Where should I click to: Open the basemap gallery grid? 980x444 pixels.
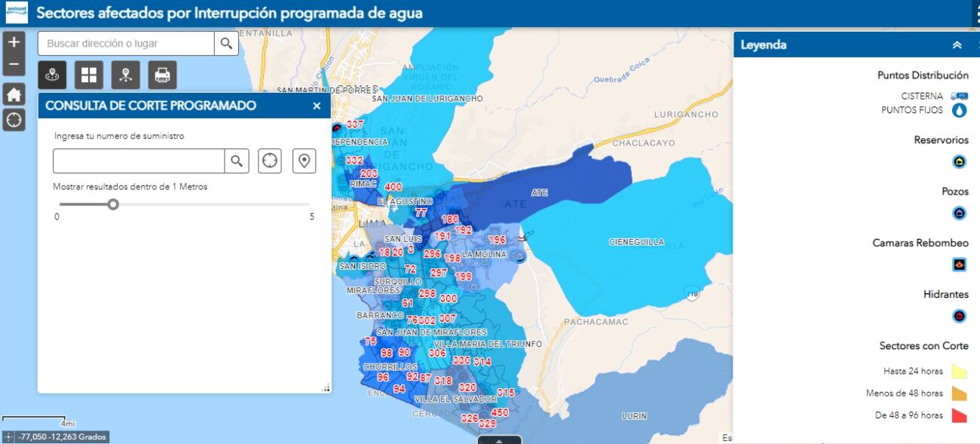pyautogui.click(x=89, y=75)
